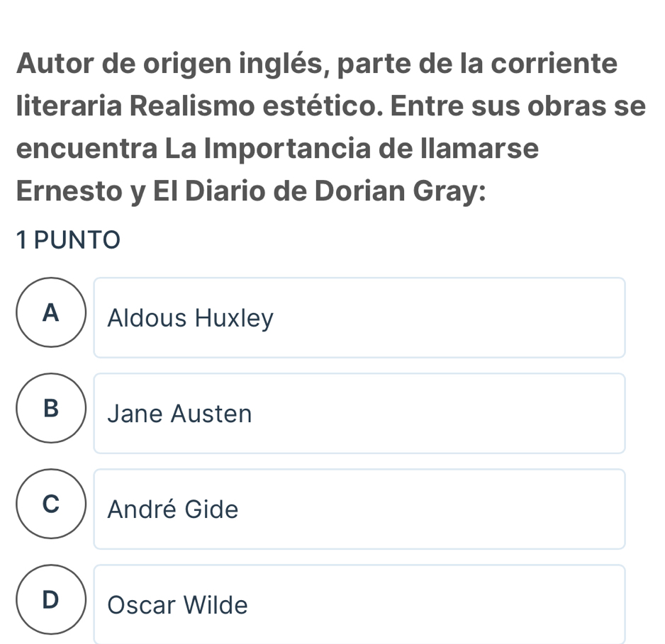Image resolution: width=665 pixels, height=644 pixels.
Task: Click the 'André Gide' name text
Action: coord(172,509)
